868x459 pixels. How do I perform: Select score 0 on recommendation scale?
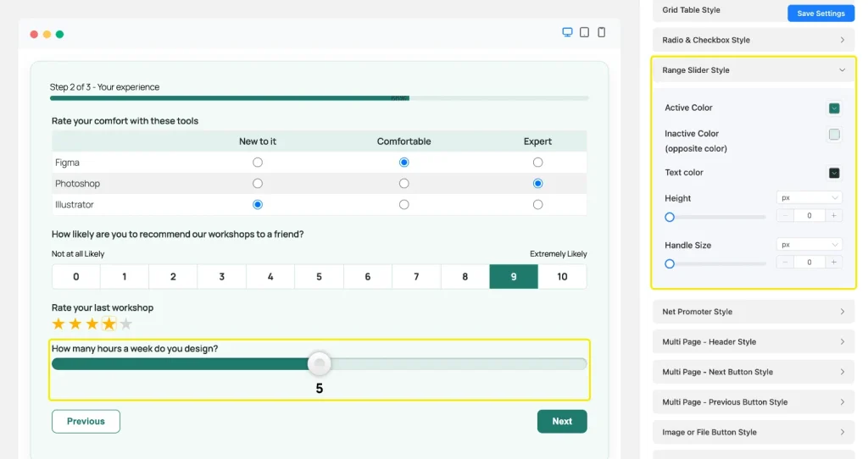[75, 277]
